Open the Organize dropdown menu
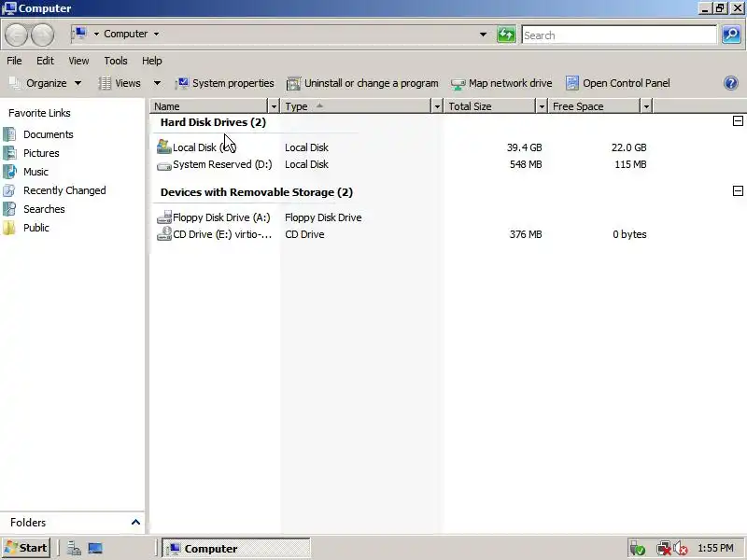This screenshot has height=560, width=747. coord(45,83)
